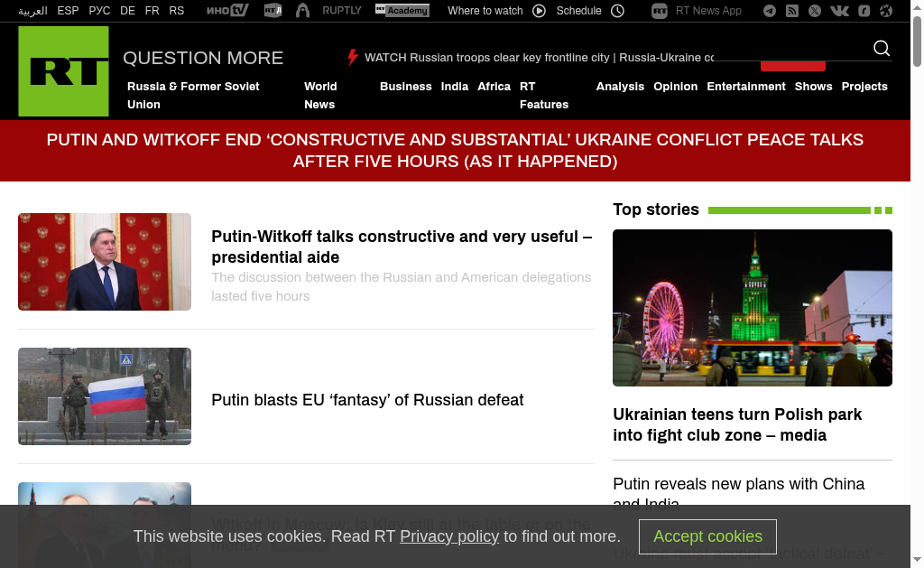
Task: Click the page scrollbar up arrow
Action: coord(917,6)
